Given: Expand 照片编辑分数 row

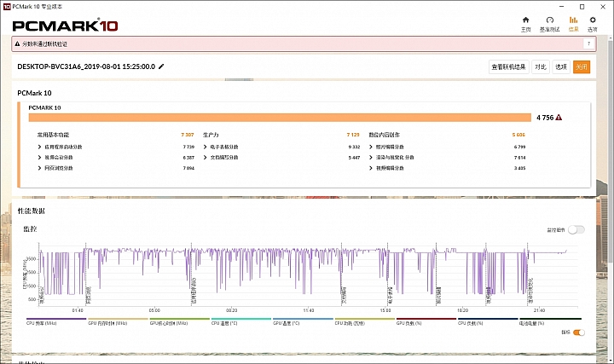Looking at the screenshot, I should click(371, 147).
